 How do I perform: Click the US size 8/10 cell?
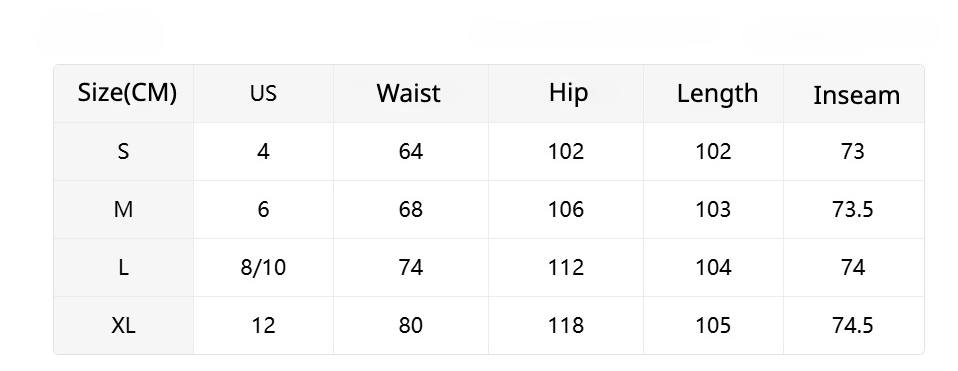click(x=263, y=268)
